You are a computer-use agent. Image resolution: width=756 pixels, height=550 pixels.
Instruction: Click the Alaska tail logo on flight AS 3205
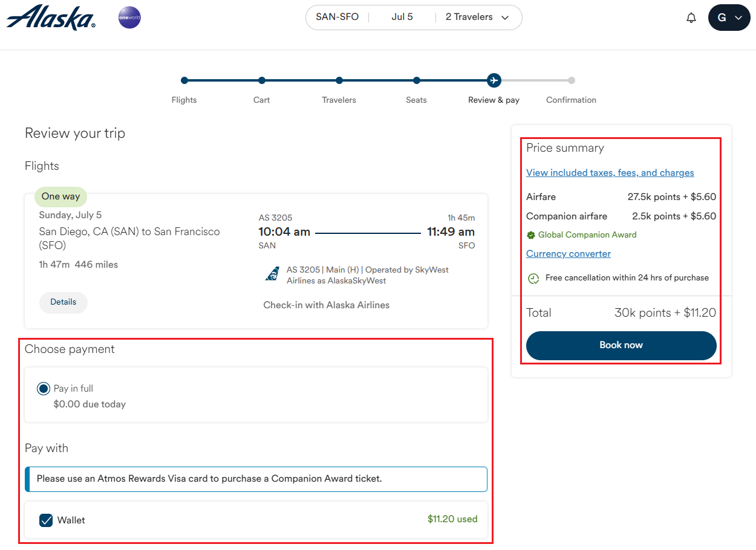coord(272,275)
